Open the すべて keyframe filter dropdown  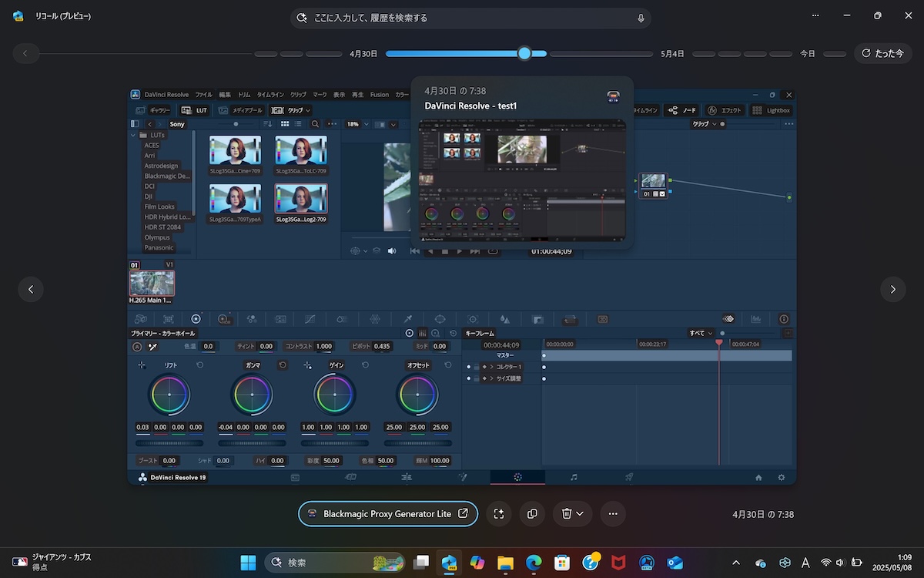point(701,333)
